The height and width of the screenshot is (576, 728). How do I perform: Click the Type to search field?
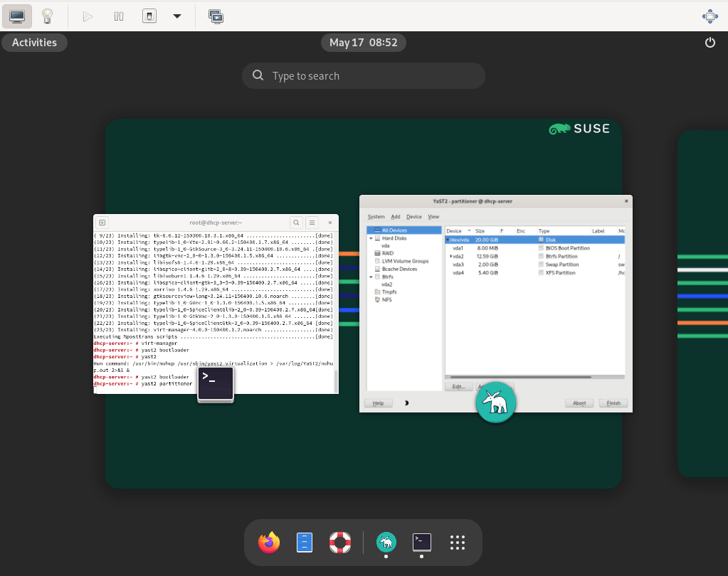point(363,75)
